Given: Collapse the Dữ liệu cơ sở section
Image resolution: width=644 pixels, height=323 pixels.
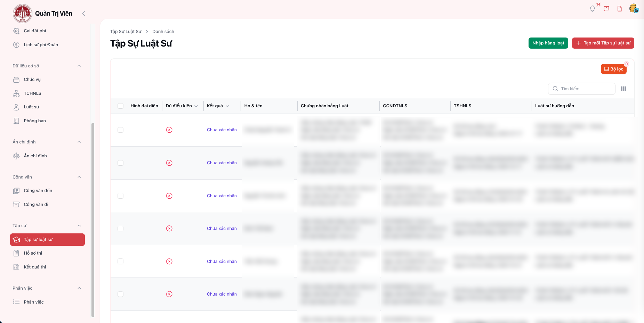Looking at the screenshot, I should tap(79, 66).
